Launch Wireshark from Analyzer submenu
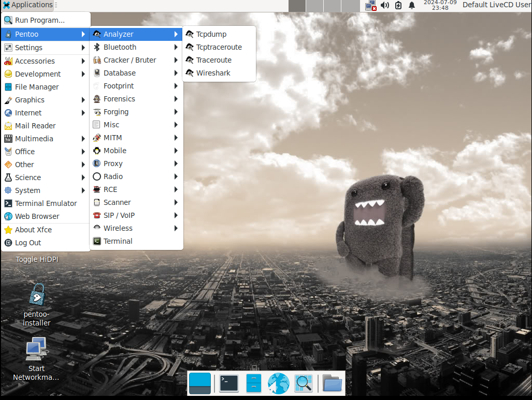The width and height of the screenshot is (532, 400). click(x=219, y=73)
